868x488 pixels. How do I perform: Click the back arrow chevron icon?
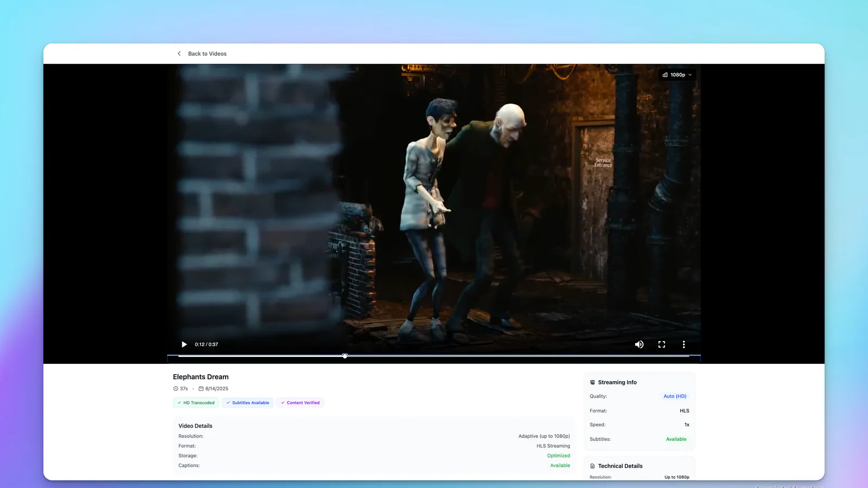(x=179, y=54)
